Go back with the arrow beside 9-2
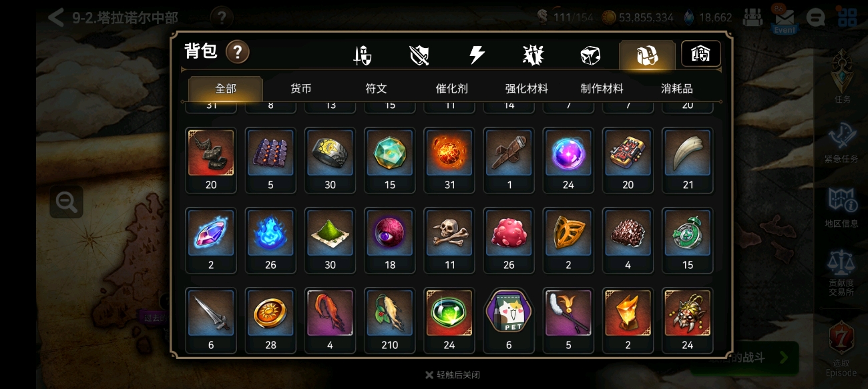868x389 pixels. point(56,17)
